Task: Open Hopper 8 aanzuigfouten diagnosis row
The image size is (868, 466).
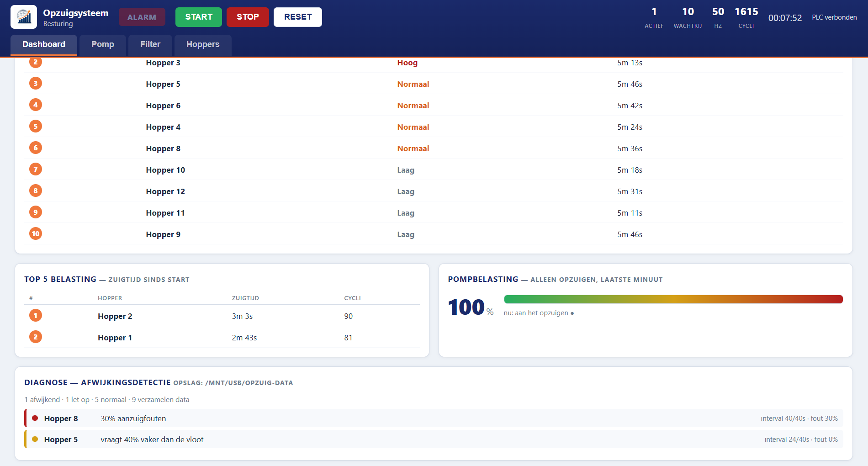Action: pyautogui.click(x=434, y=418)
